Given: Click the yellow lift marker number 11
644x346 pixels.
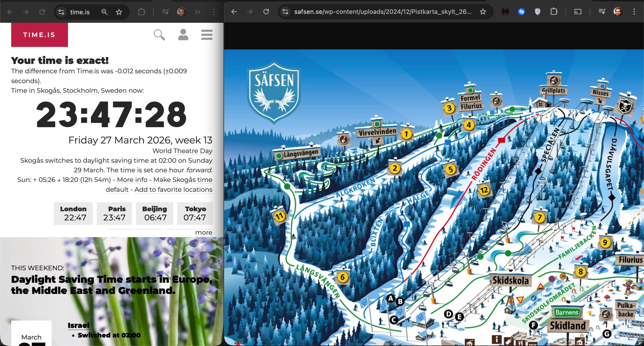Looking at the screenshot, I should pos(280,216).
